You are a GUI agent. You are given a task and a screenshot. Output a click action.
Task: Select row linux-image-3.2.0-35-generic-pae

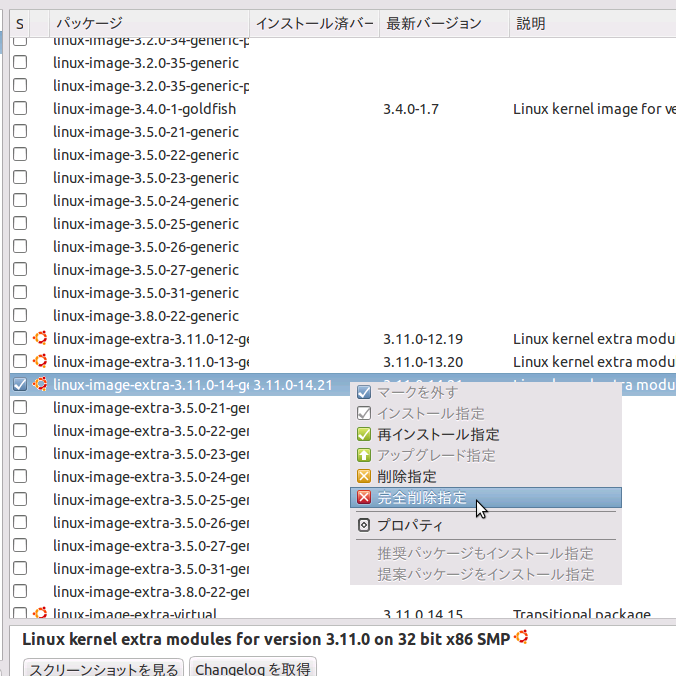(x=343, y=86)
